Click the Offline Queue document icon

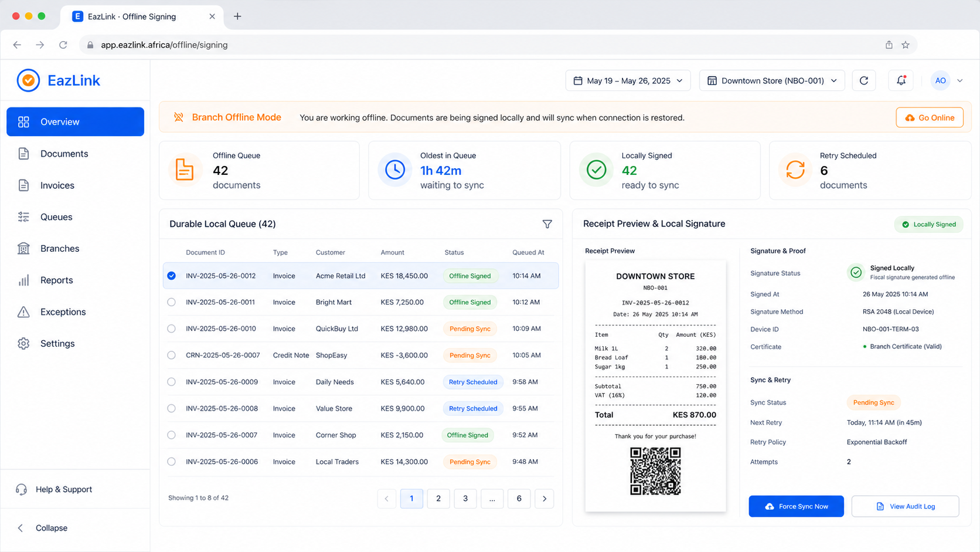tap(185, 170)
